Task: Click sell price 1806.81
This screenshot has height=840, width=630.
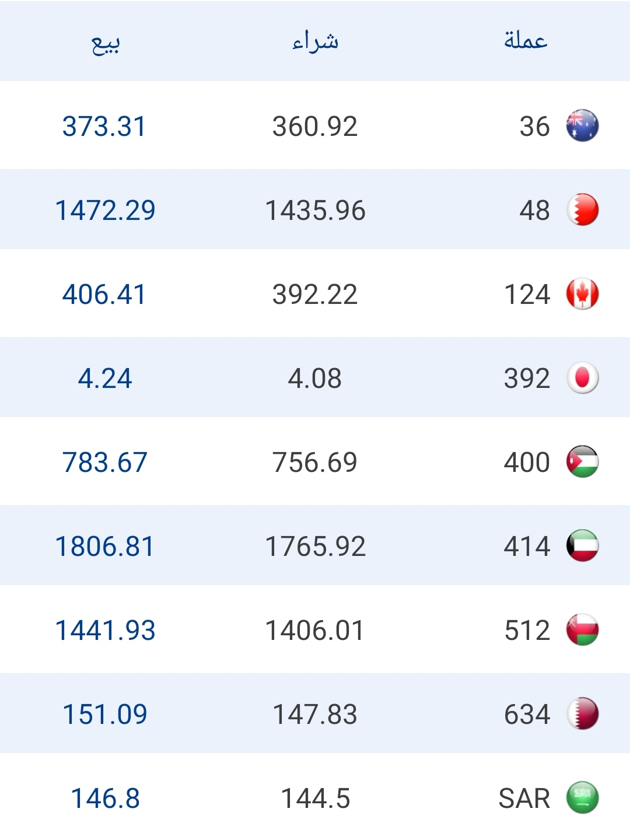Action: click(105, 547)
